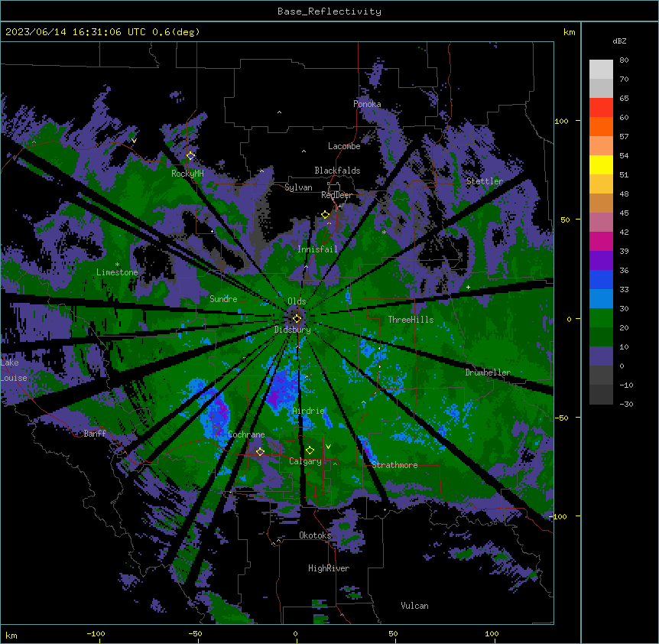Screen dimensions: 659x644
Task: Select the orange 60–57 dBZ legend swatch
Action: coord(601,126)
